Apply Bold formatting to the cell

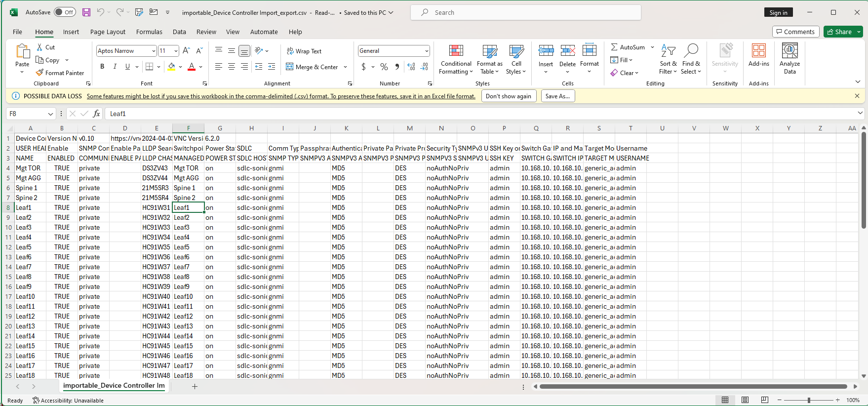coord(102,67)
